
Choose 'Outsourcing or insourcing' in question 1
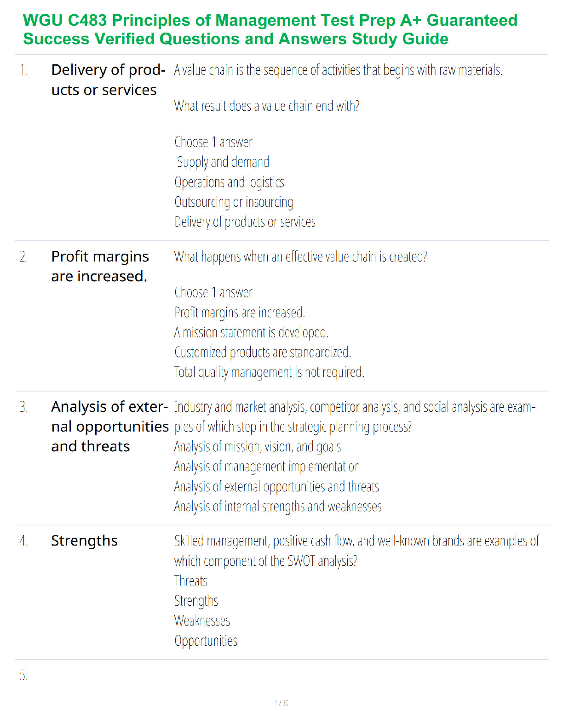[234, 202]
